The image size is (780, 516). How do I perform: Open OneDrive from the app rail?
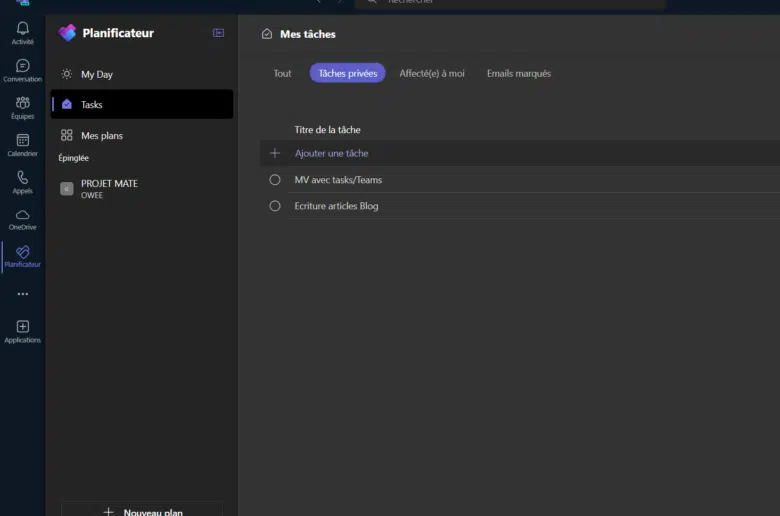(x=22, y=215)
